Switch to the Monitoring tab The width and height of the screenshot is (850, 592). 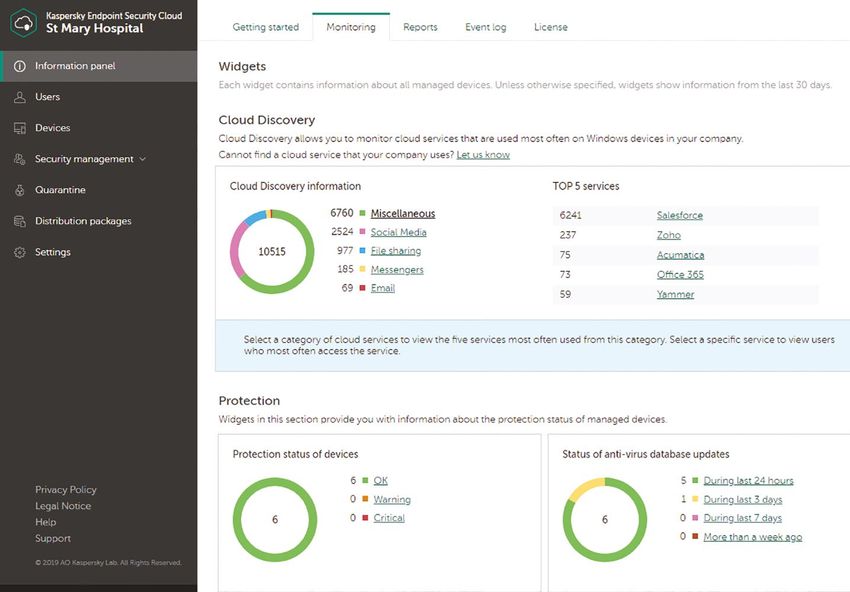click(x=351, y=27)
